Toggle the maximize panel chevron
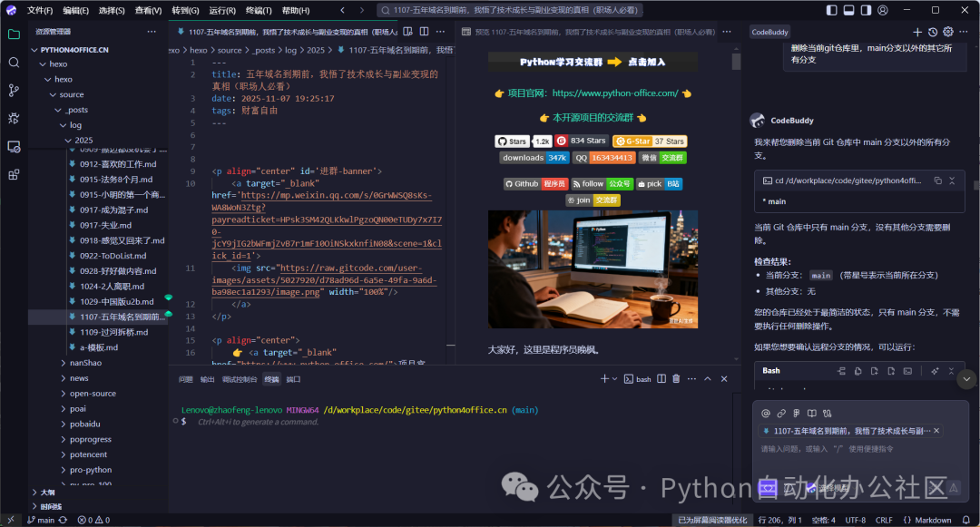 (707, 378)
